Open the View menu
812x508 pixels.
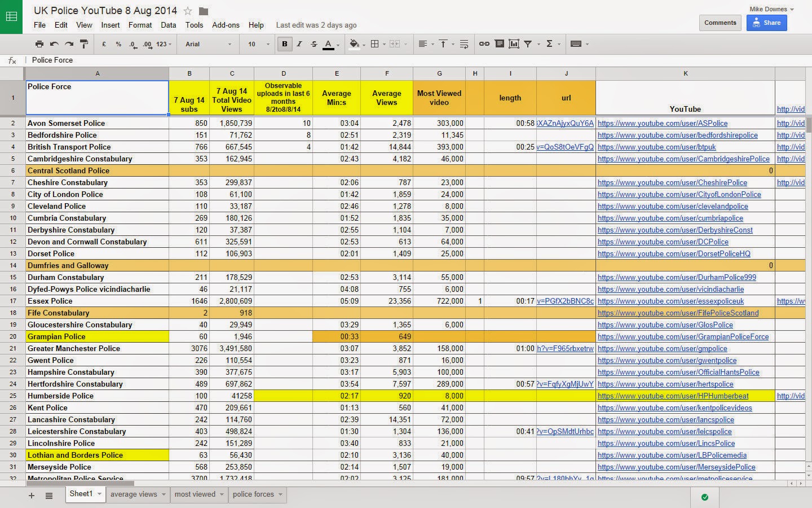(84, 25)
